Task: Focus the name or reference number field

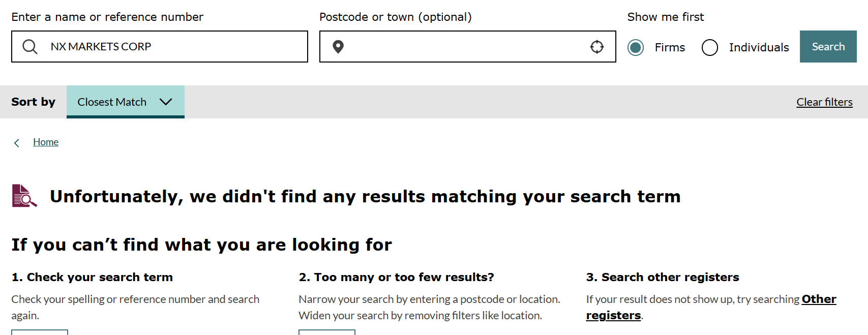Action: [160, 46]
